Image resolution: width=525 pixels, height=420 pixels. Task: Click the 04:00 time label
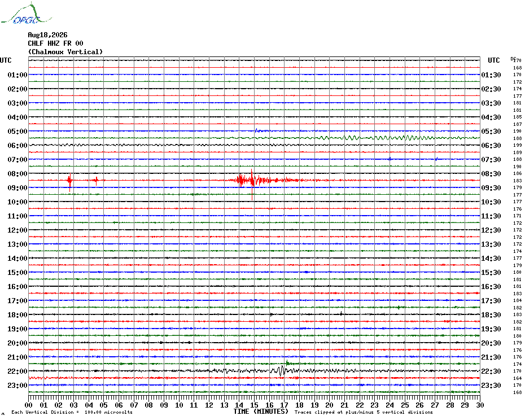[x=17, y=117]
